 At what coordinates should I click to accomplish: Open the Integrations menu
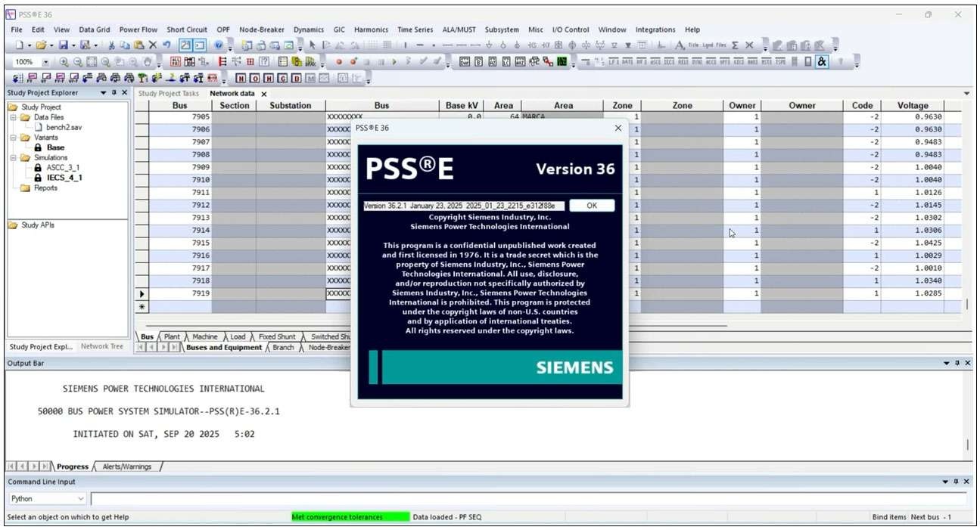tap(655, 29)
